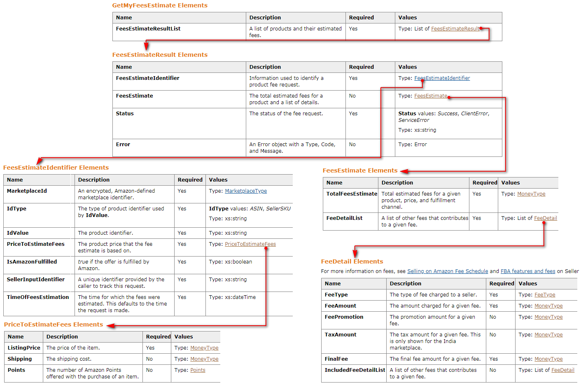Select the FeeDetailList name cell
588x385 pixels.
coord(350,222)
